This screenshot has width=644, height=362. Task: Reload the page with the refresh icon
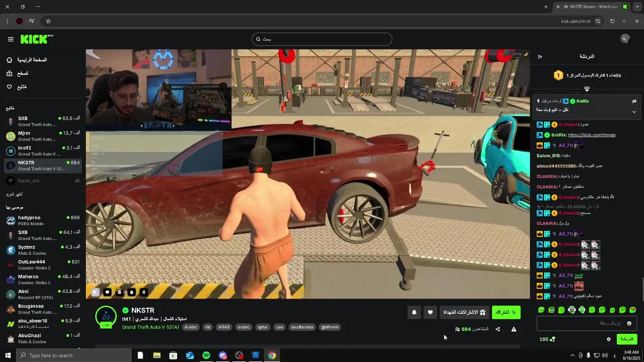coord(612,21)
